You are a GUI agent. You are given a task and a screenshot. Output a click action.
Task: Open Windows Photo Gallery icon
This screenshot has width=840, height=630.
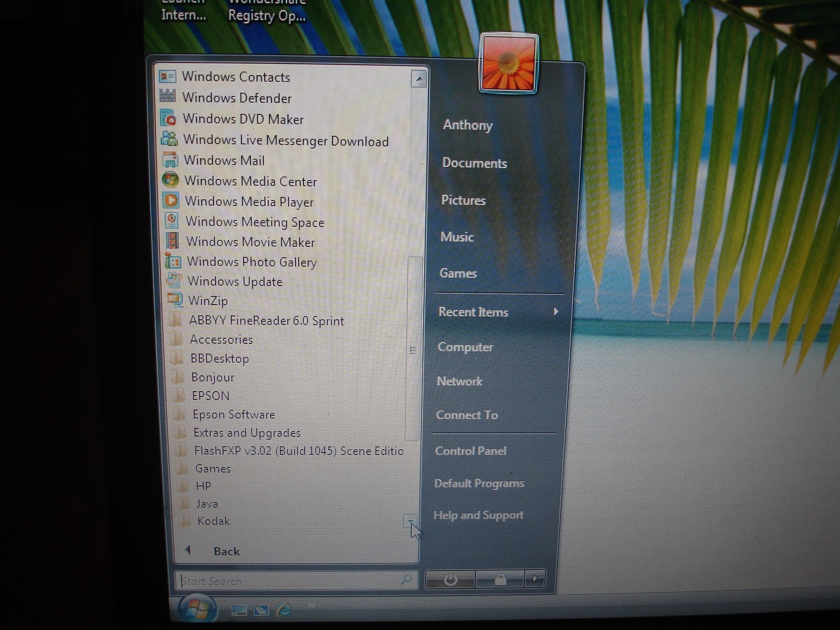[x=173, y=260]
